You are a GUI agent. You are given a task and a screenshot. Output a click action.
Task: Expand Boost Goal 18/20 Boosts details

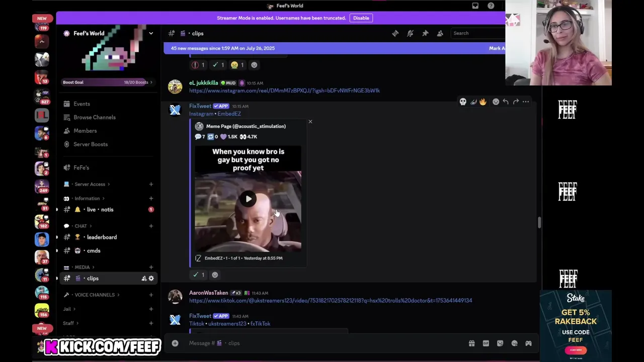[108, 82]
